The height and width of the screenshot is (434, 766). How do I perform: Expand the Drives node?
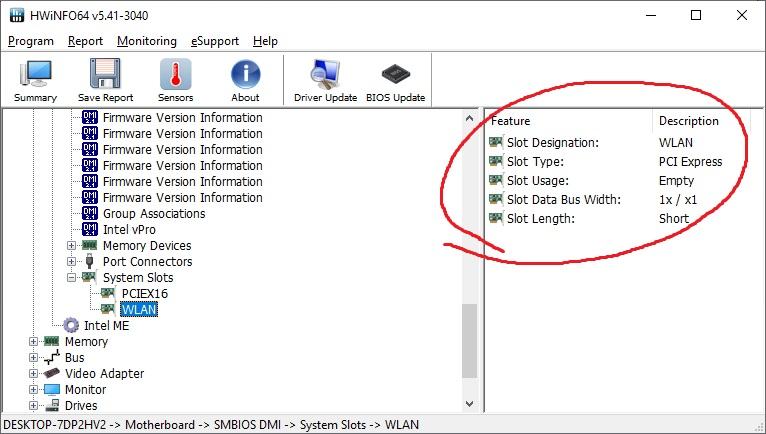click(33, 405)
